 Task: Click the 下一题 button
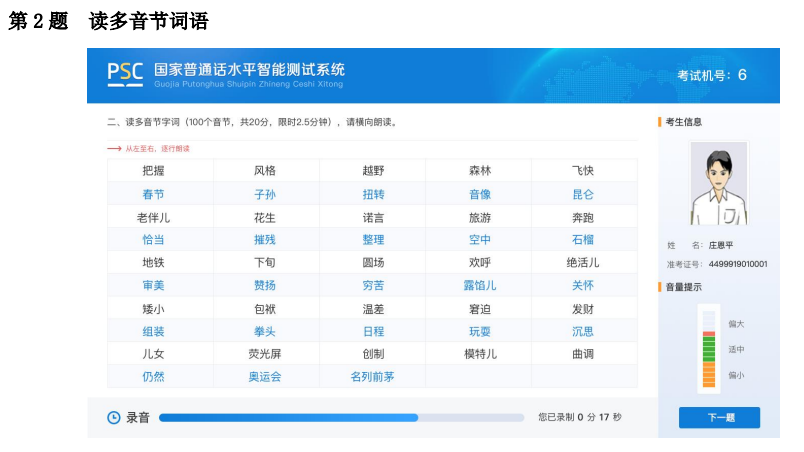719,418
